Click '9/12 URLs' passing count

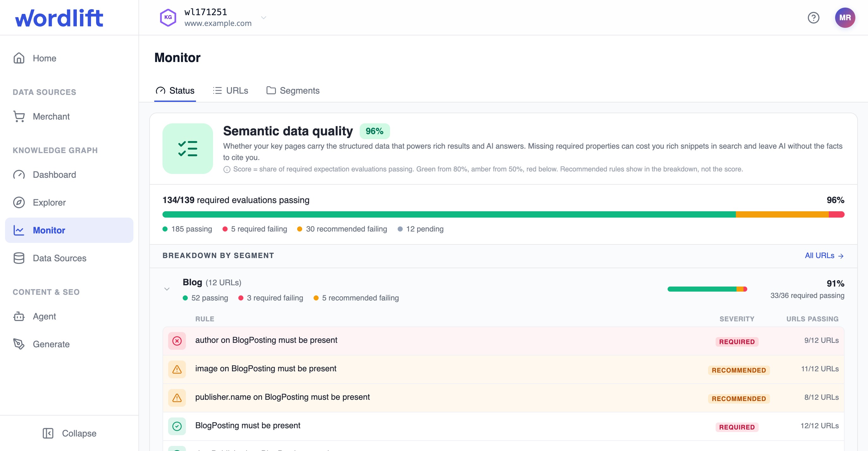[x=821, y=340]
